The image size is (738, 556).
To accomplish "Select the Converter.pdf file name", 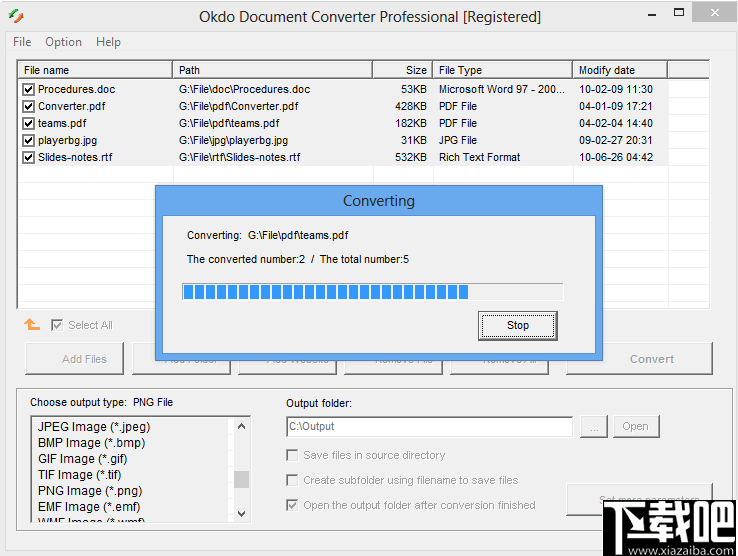I will click(72, 106).
